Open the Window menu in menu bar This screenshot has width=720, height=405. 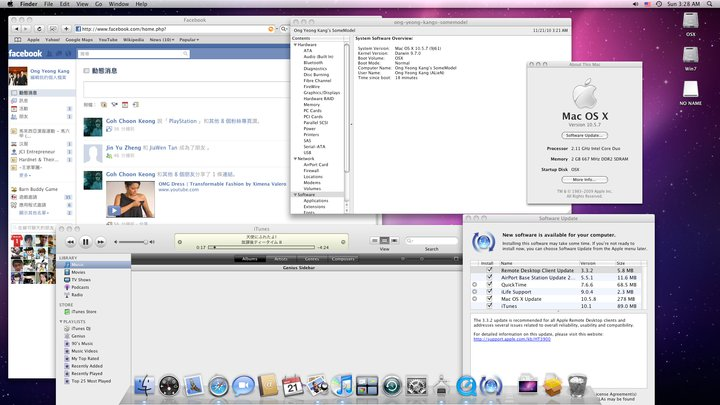tap(120, 5)
